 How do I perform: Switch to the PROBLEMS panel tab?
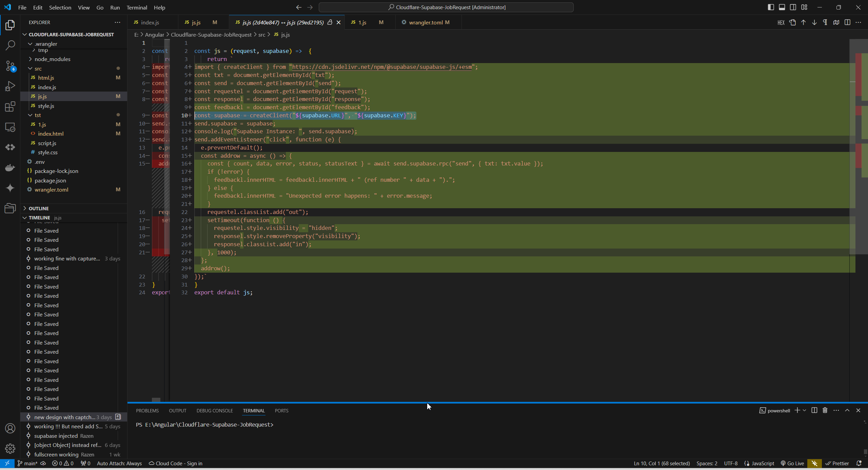pyautogui.click(x=147, y=410)
